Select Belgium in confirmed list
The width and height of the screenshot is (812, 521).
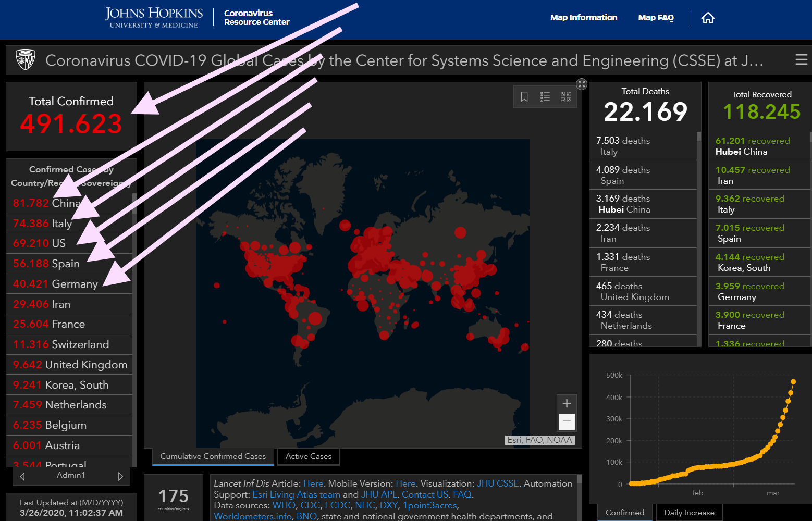pyautogui.click(x=69, y=425)
